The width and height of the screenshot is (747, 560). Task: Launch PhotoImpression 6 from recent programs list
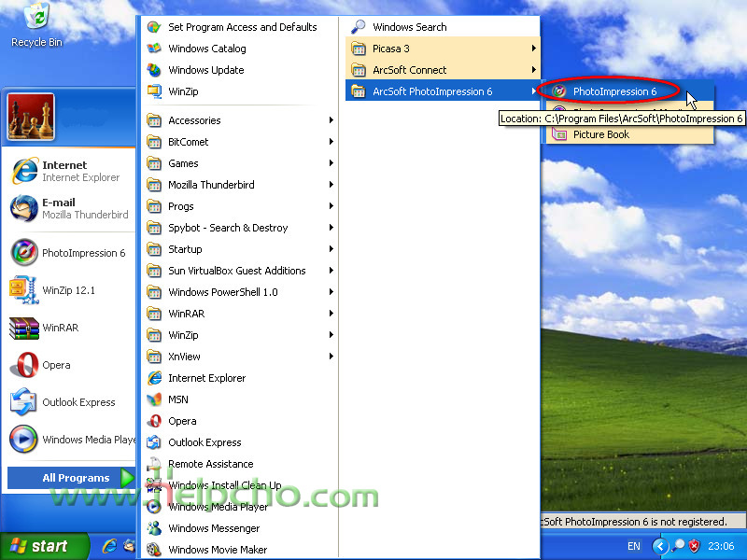pyautogui.click(x=69, y=253)
